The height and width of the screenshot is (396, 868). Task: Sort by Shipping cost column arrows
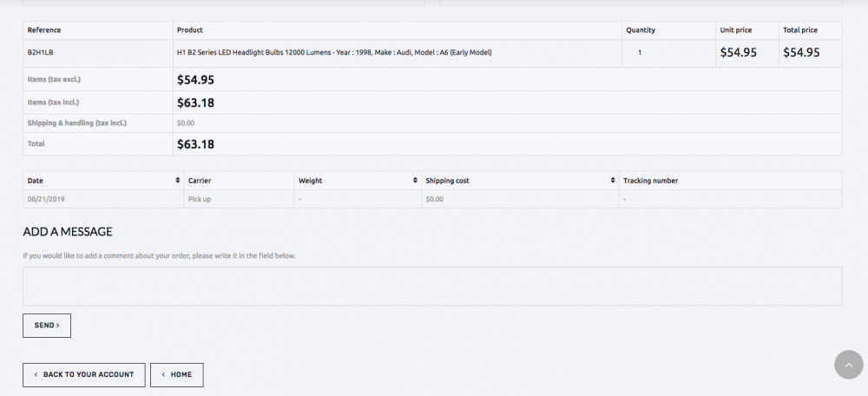click(613, 181)
